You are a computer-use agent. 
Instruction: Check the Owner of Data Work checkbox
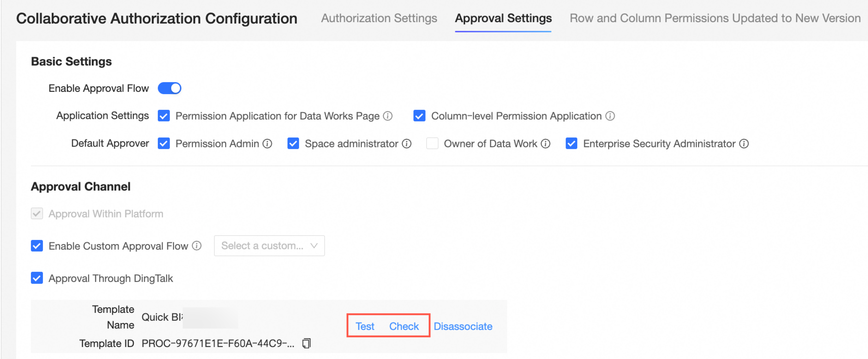[x=432, y=144]
